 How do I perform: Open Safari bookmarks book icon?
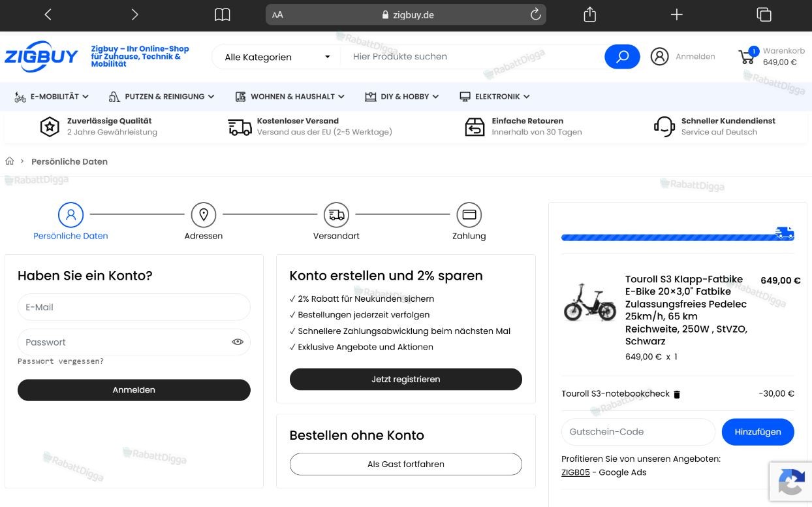point(223,14)
